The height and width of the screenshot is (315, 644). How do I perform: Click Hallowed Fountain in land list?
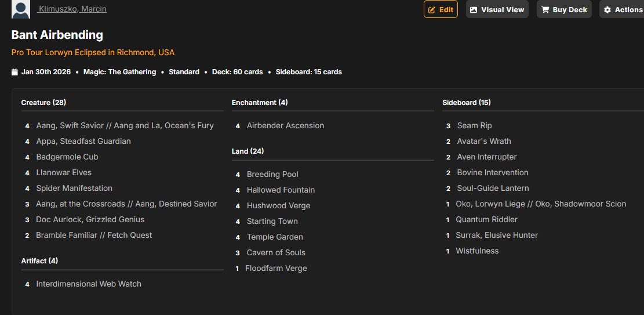281,190
